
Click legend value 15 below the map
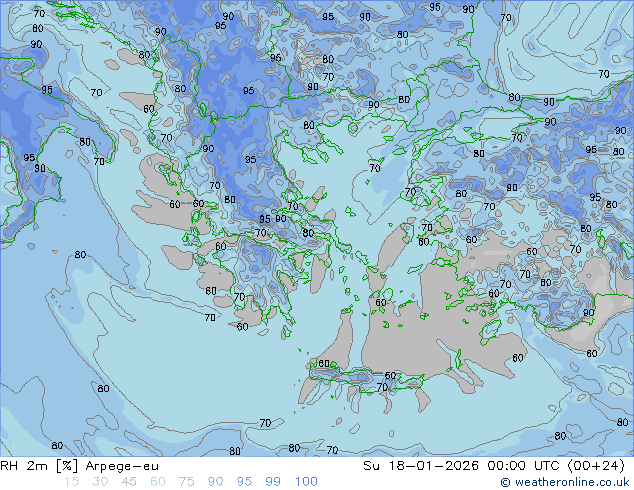pos(71,482)
